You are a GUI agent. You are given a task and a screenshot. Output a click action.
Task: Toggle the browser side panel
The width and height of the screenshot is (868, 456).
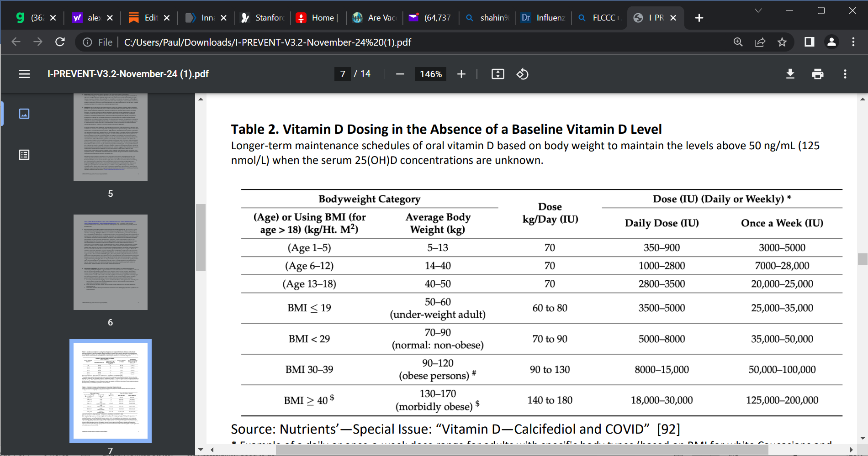tap(810, 42)
